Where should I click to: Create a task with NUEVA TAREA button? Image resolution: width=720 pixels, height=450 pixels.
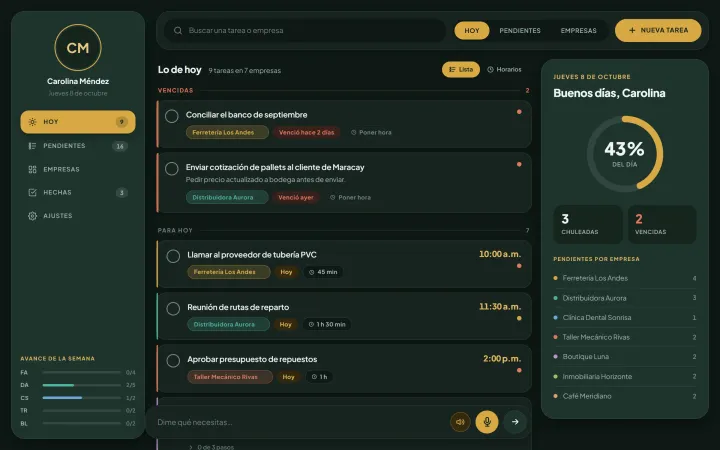click(658, 30)
